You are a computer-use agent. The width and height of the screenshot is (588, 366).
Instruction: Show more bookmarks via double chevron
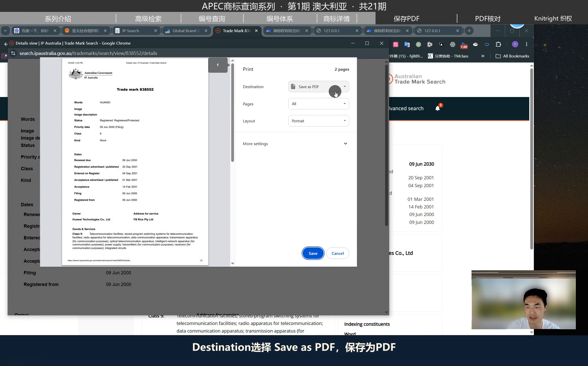pyautogui.click(x=483, y=56)
